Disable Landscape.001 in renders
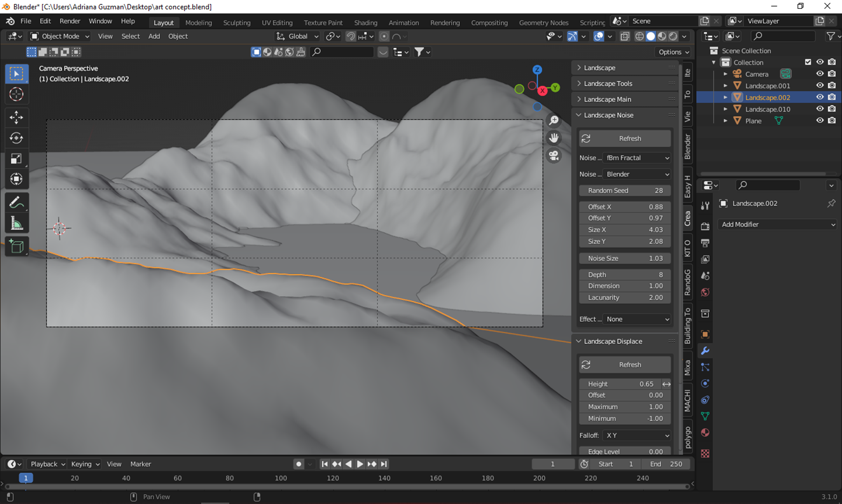The width and height of the screenshot is (842, 504). coord(832,86)
